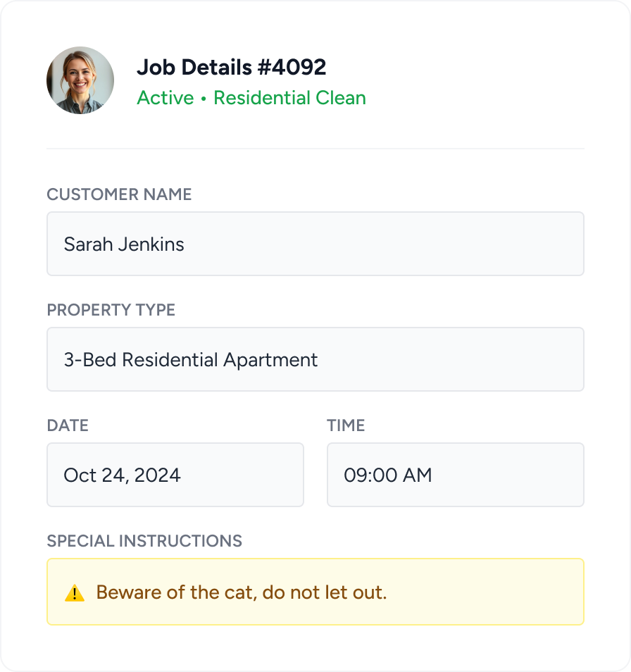Click the CUSTOMER NAME label

[x=119, y=194]
